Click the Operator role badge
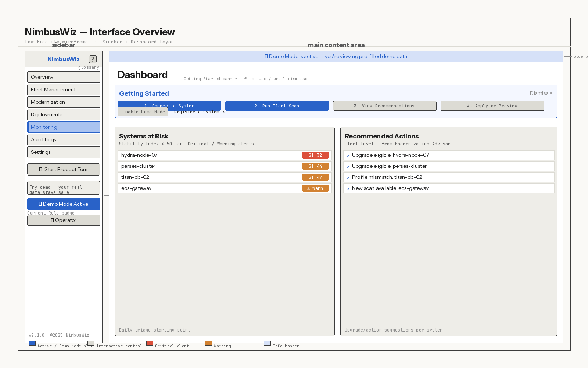 click(64, 220)
